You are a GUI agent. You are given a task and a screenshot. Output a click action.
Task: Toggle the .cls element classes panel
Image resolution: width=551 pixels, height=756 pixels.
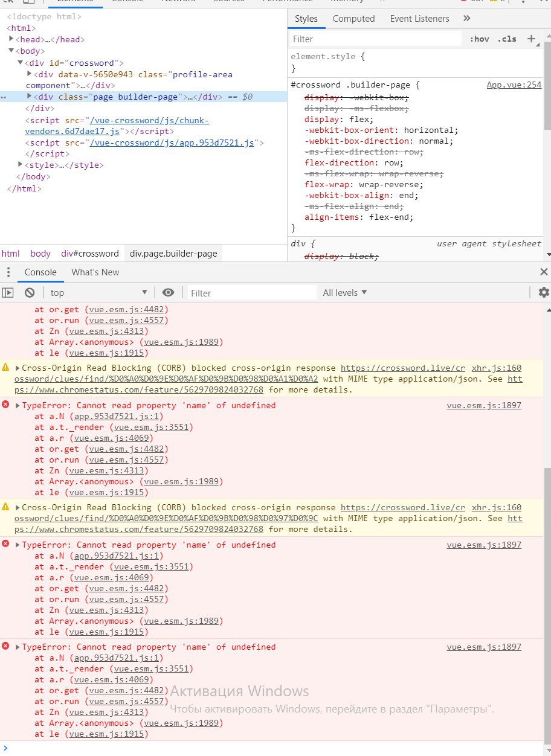click(x=507, y=39)
